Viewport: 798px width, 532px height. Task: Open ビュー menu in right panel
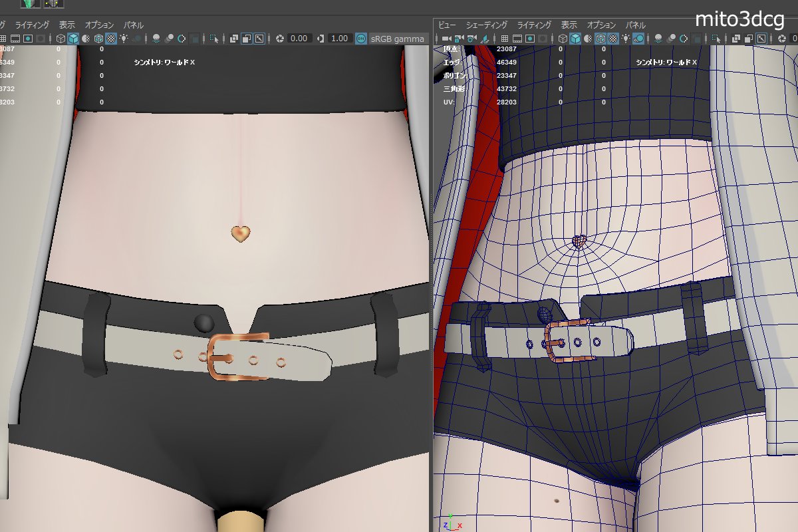point(447,25)
